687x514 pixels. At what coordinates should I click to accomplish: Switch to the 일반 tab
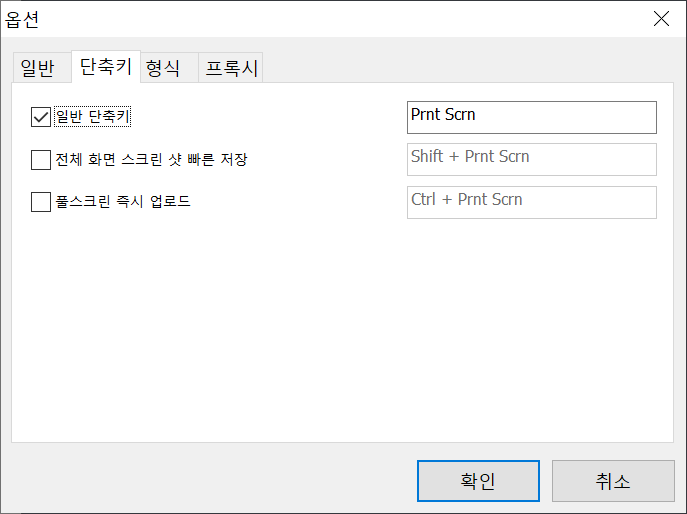[42, 67]
